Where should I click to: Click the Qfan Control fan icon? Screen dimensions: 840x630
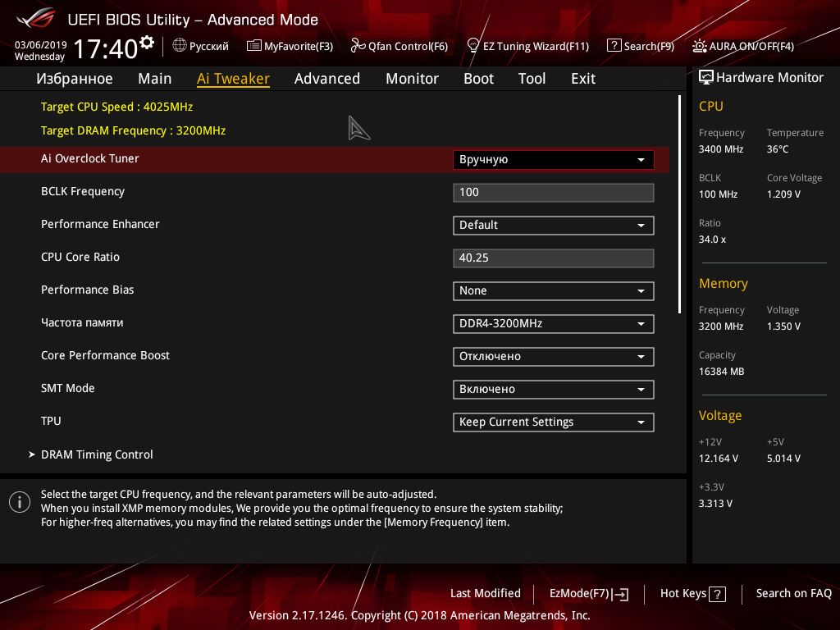pos(358,46)
